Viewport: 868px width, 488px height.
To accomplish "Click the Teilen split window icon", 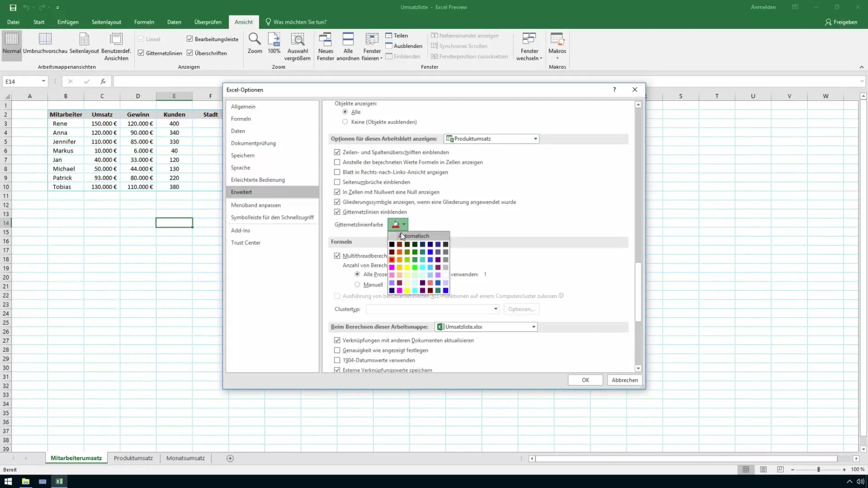I will coord(389,36).
